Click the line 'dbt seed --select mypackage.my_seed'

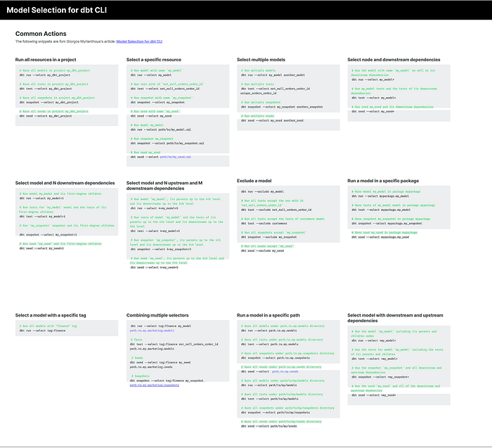pos(380,237)
